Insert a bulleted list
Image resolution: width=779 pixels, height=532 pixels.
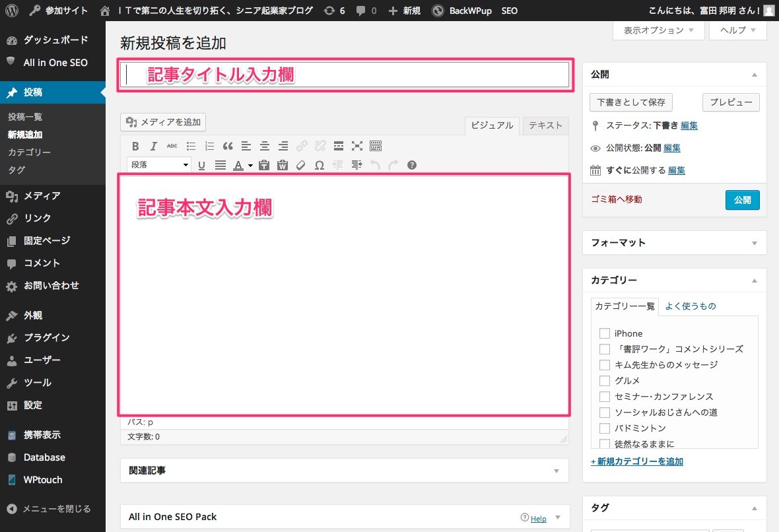(x=191, y=146)
